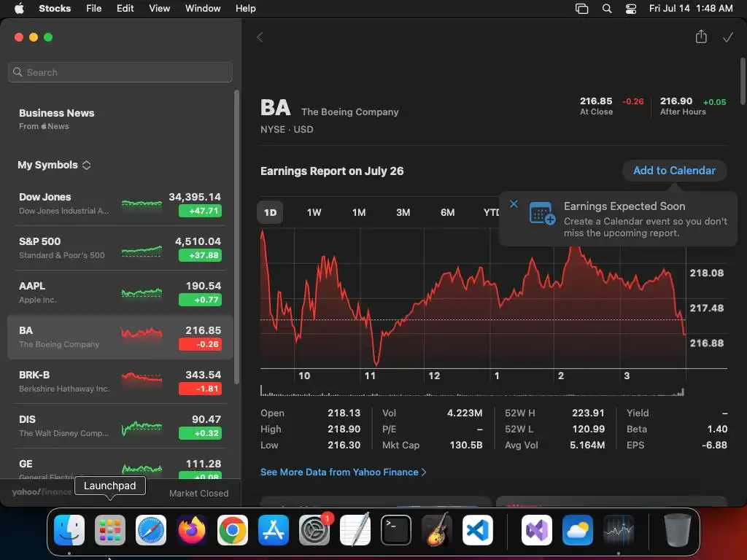Open Terminal from the Dock

396,530
